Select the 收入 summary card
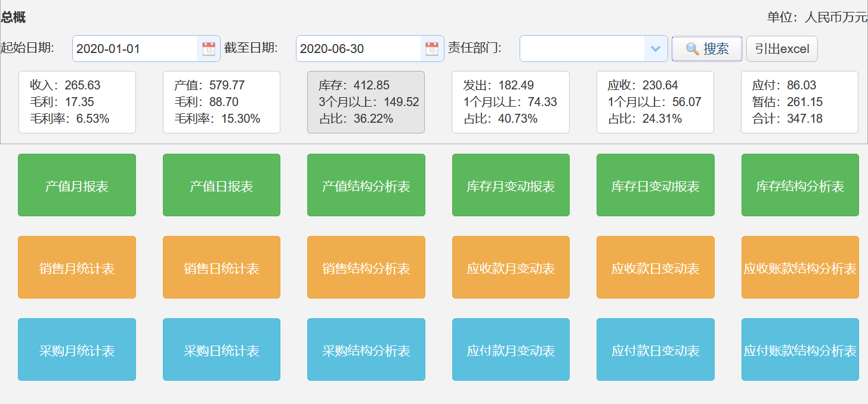The height and width of the screenshot is (404, 868). pyautogui.click(x=77, y=102)
